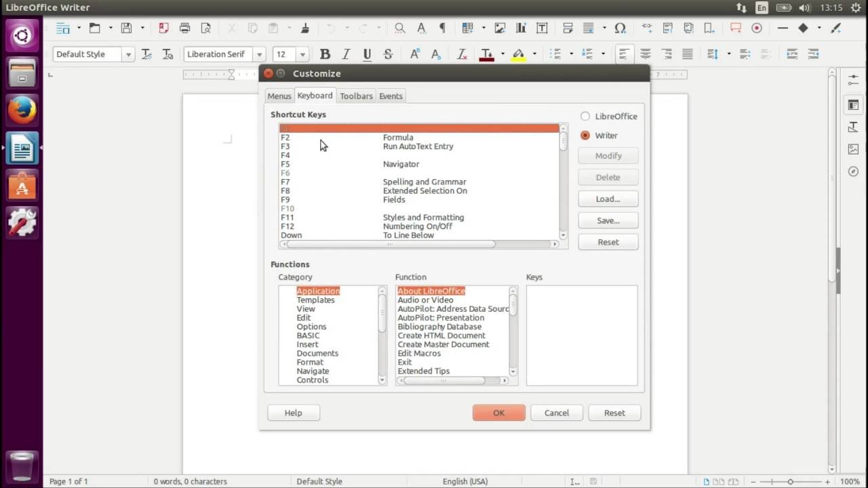The image size is (868, 488).
Task: Open the font size dropdown
Action: click(x=302, y=54)
